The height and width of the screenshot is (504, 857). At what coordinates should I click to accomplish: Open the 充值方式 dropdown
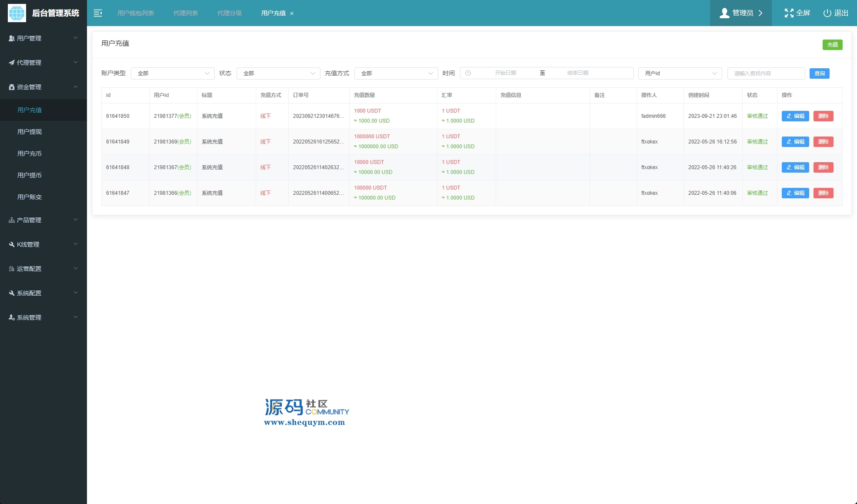click(x=396, y=73)
